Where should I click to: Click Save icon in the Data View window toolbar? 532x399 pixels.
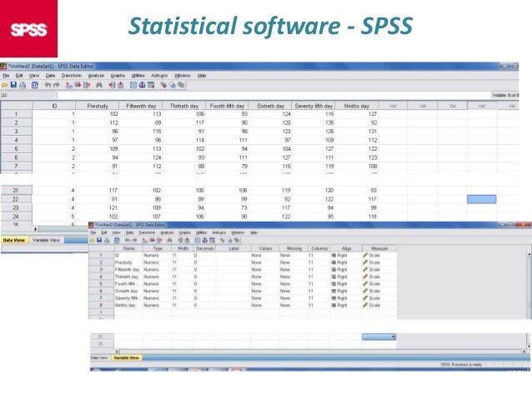click(13, 85)
